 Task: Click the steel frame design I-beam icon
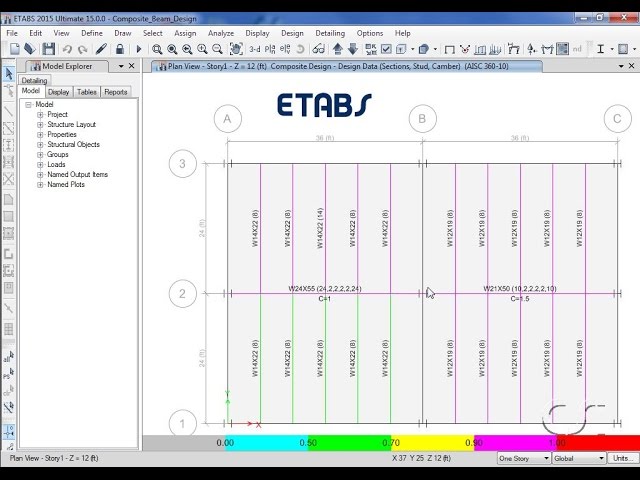coord(600,49)
